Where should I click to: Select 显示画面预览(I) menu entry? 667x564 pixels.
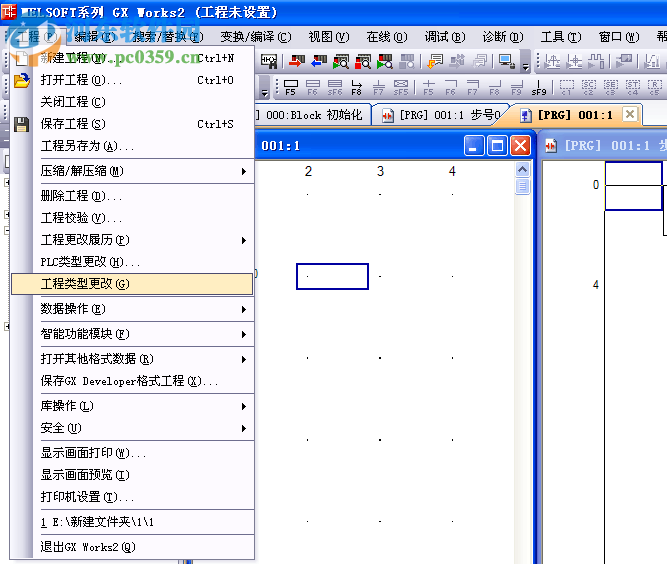(133, 475)
